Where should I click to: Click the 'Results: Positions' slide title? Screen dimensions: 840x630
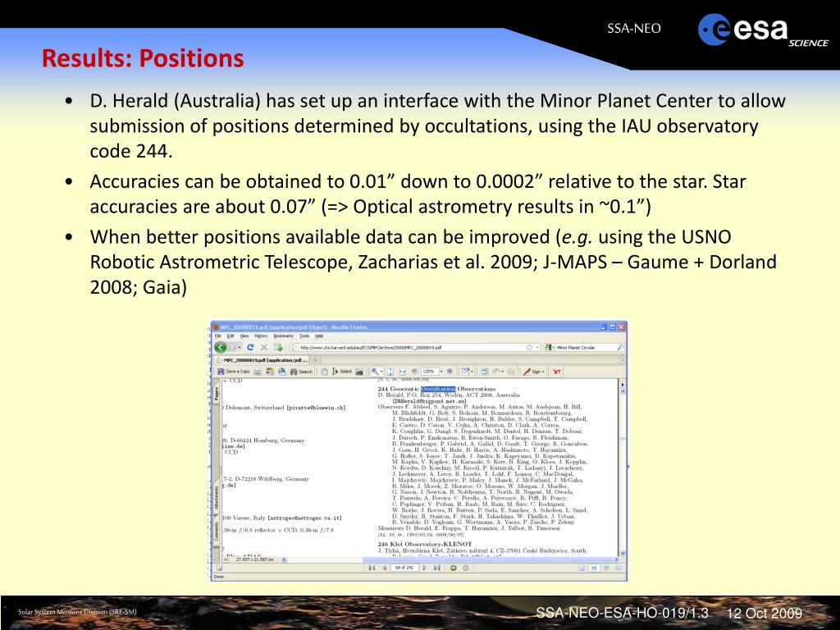(x=143, y=58)
